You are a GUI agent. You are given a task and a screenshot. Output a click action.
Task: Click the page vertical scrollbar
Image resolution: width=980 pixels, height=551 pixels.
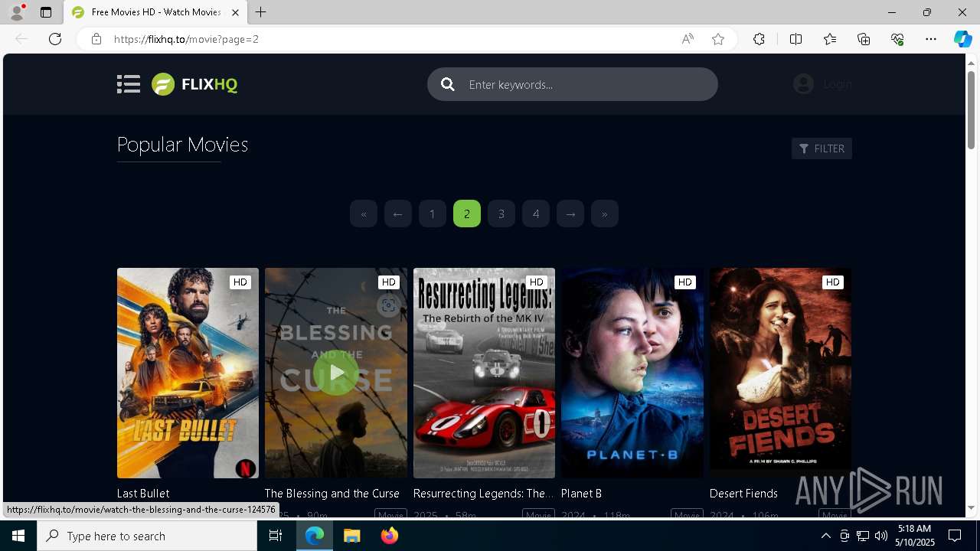click(972, 109)
